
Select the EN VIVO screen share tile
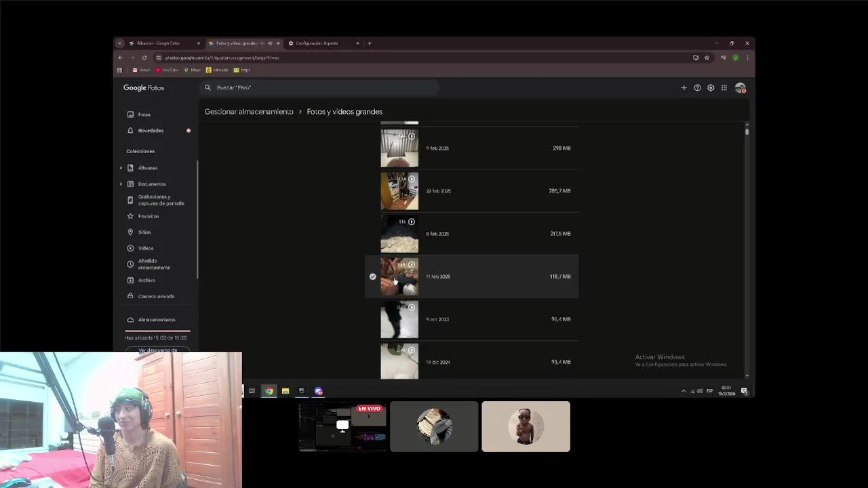342,426
